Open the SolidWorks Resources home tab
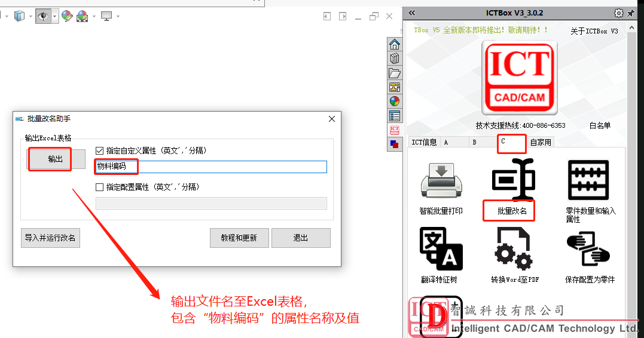This screenshot has height=338, width=644. pos(395,44)
